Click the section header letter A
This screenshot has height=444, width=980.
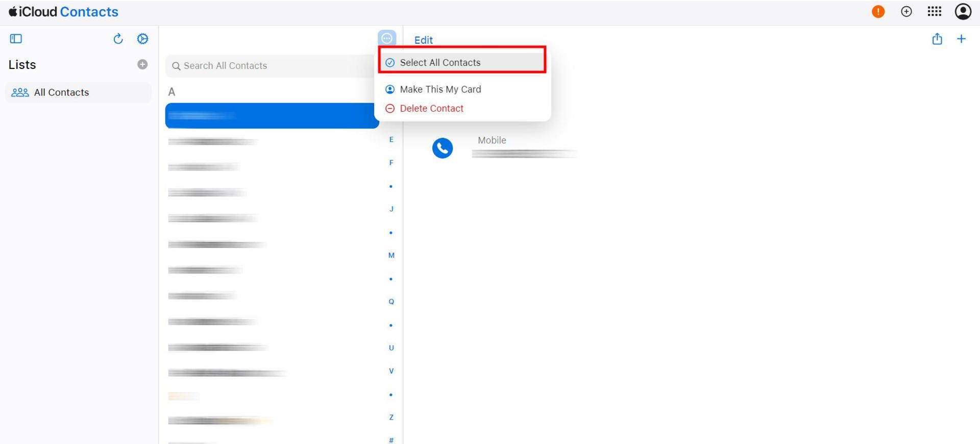(x=172, y=92)
